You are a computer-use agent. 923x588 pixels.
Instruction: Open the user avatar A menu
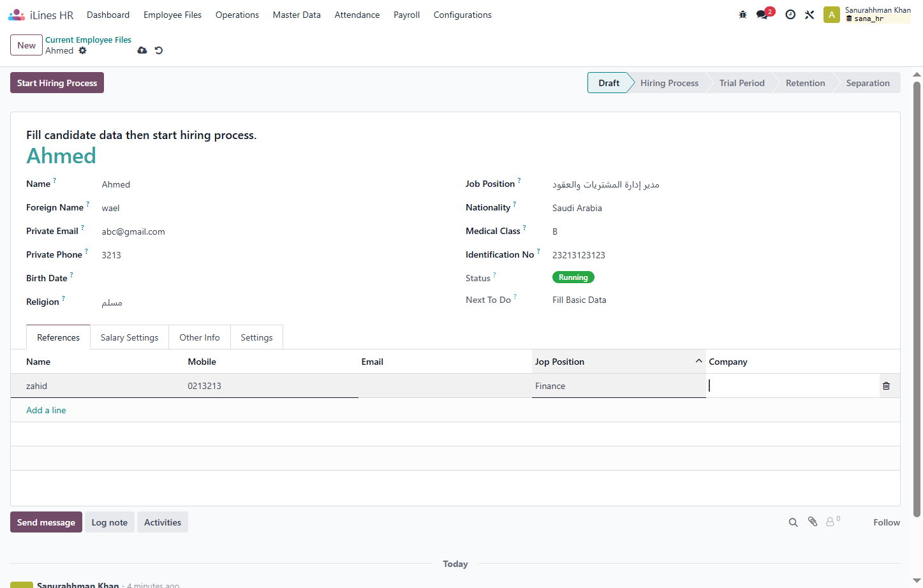[x=832, y=15]
